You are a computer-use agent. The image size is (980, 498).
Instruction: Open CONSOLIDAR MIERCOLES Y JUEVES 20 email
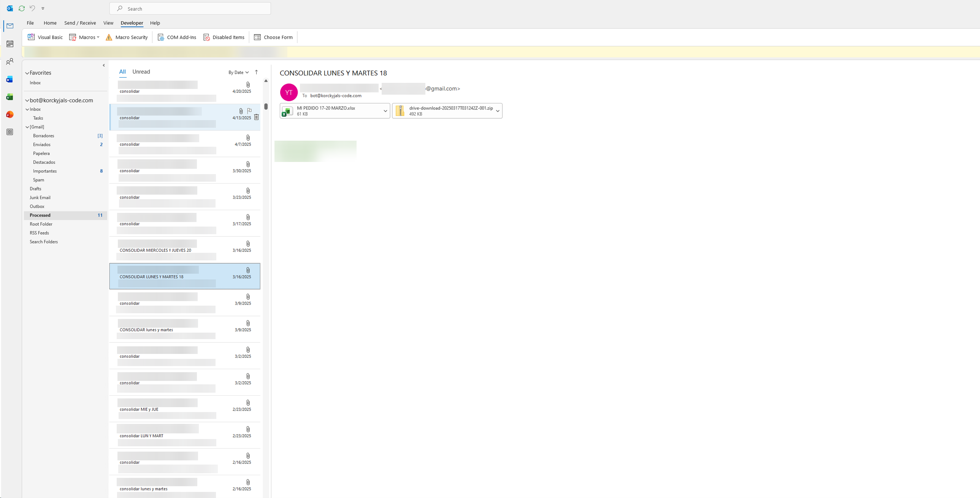185,250
